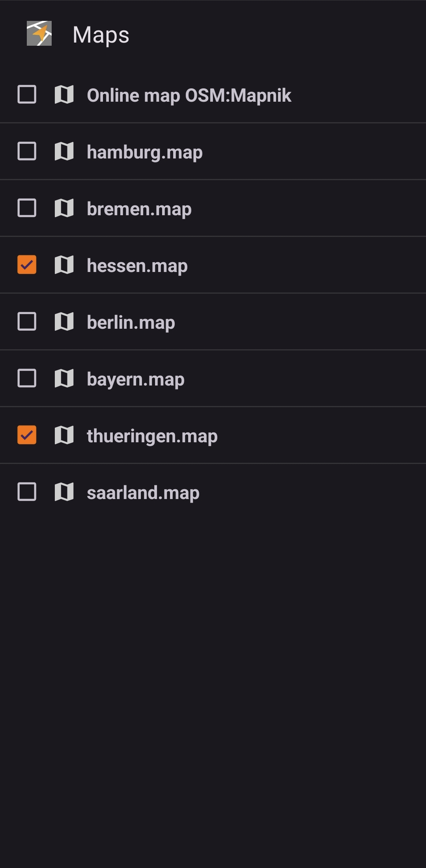Select the Online map OSM:Mapnik label
426x868 pixels.
tap(189, 95)
